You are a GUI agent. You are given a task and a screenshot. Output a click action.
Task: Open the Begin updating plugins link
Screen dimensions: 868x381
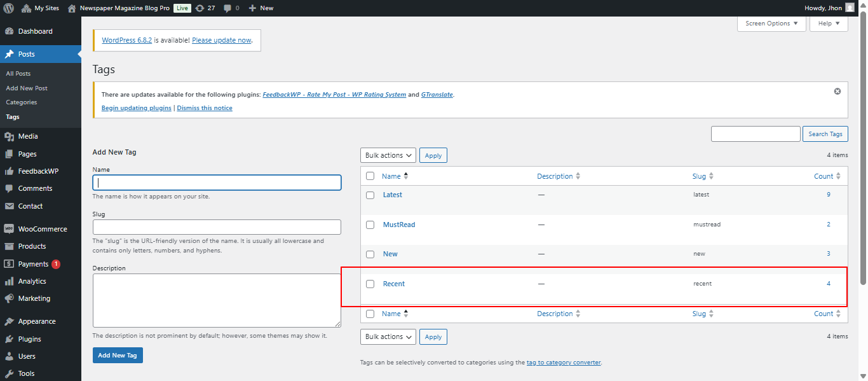[x=137, y=108]
